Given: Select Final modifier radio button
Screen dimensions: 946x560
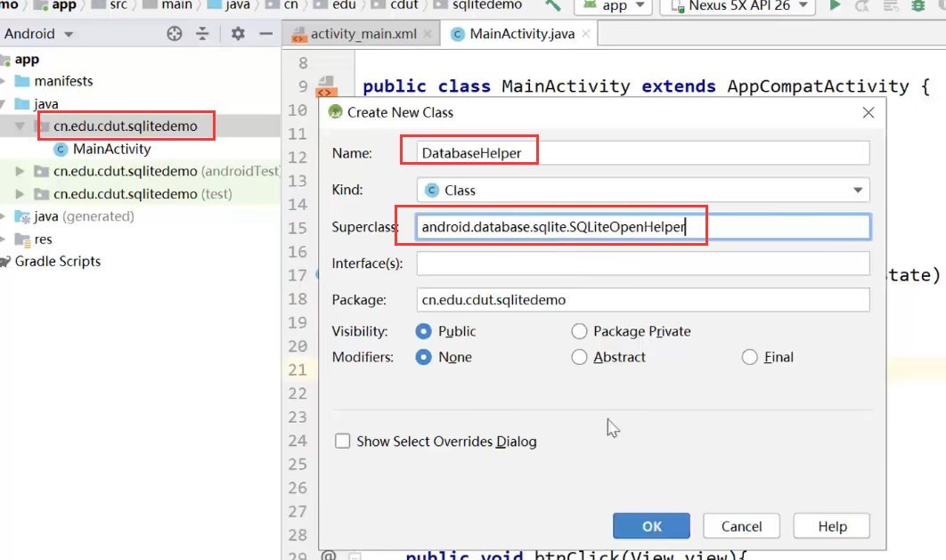Looking at the screenshot, I should (x=749, y=357).
